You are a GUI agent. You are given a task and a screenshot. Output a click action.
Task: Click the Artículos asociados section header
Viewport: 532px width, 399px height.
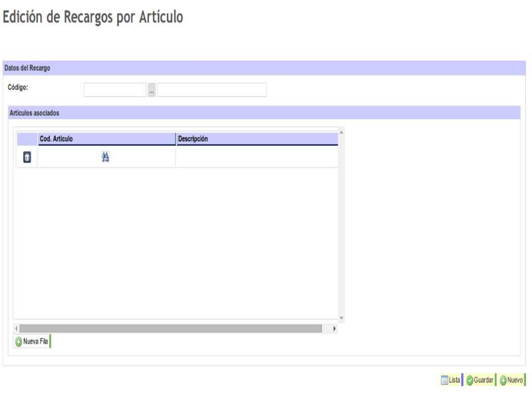[x=35, y=113]
